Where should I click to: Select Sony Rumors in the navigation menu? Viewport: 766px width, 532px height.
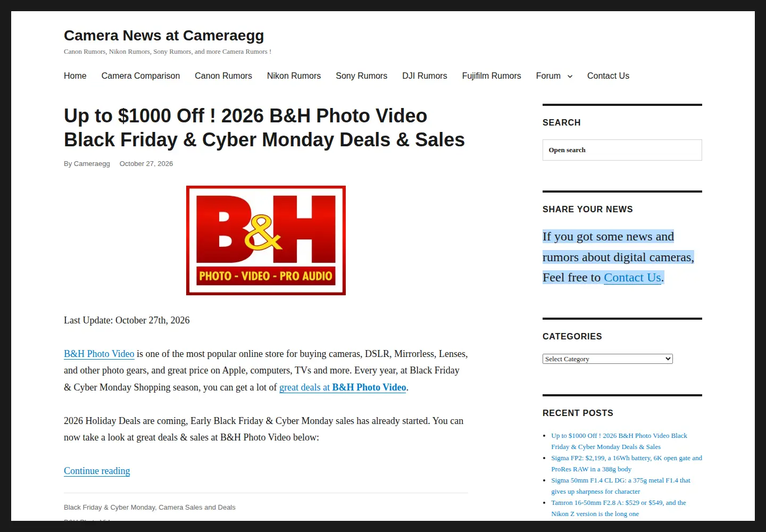[x=361, y=76]
